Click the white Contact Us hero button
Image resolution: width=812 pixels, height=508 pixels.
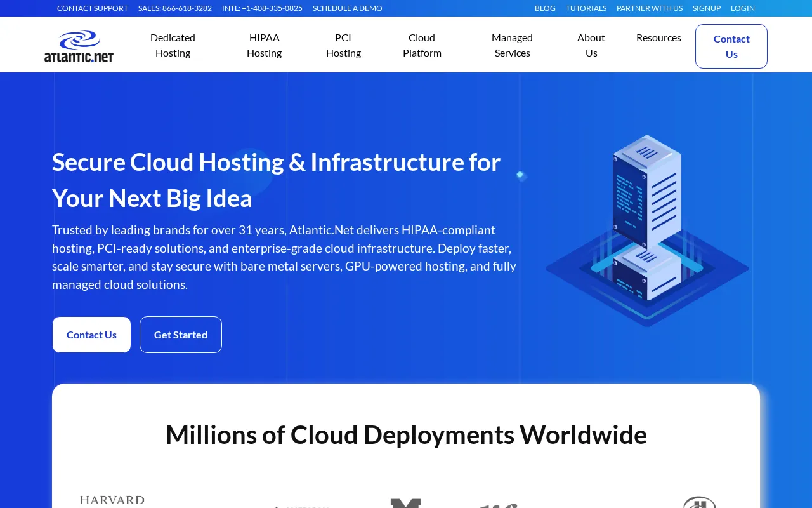[91, 335]
